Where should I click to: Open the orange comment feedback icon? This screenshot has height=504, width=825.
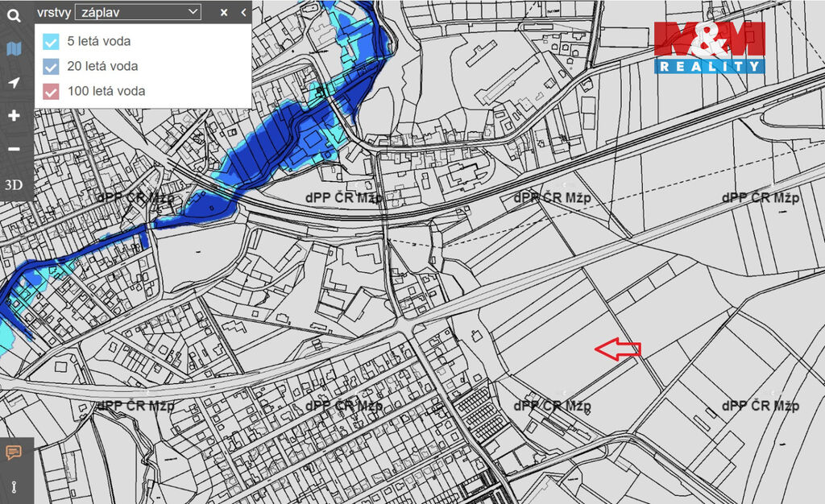click(13, 452)
